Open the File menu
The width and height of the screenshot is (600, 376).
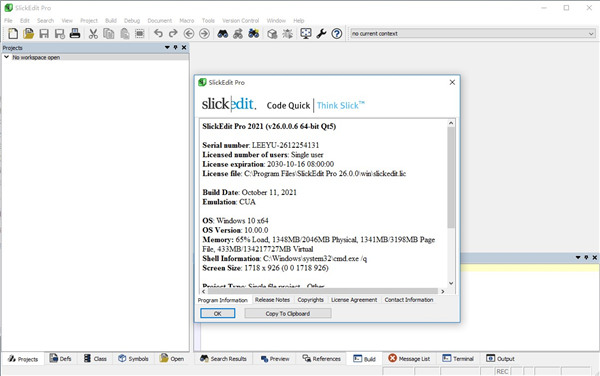click(x=8, y=21)
